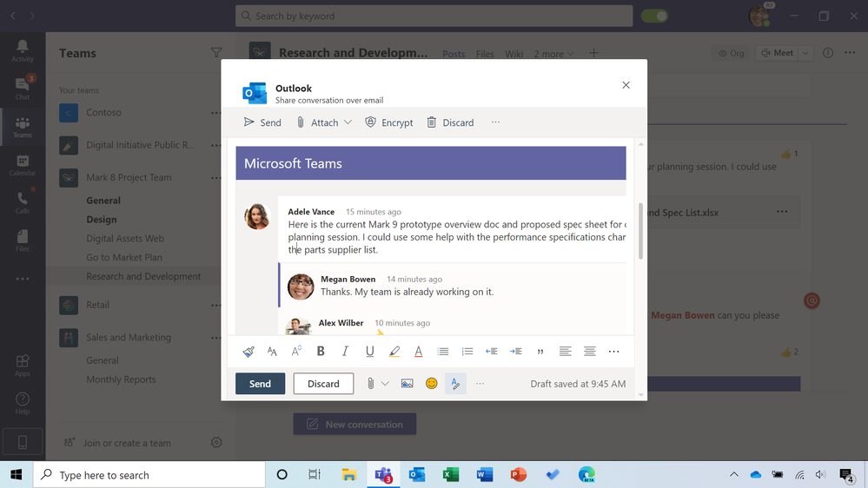Click Send in the Outlook top toolbar

point(262,122)
